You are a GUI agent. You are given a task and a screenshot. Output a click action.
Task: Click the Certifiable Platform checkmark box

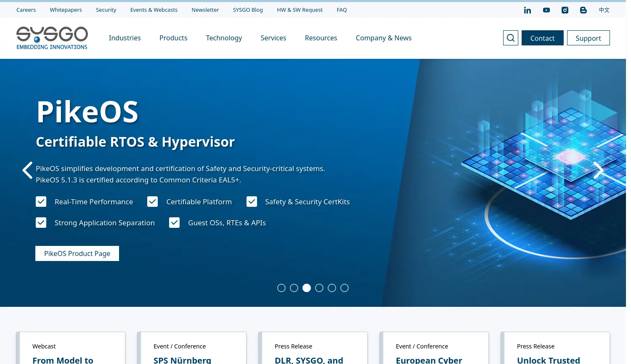pyautogui.click(x=153, y=202)
